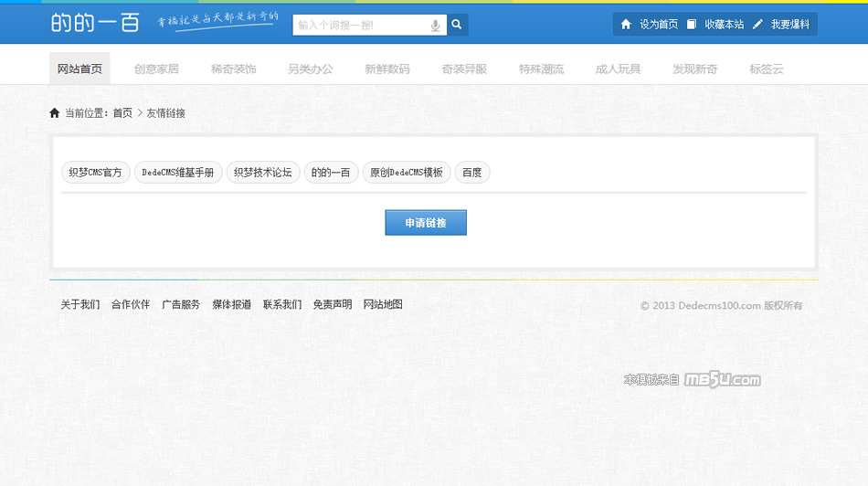Click the mb5u.com watermark logo
The height and width of the screenshot is (486, 868).
pos(722,380)
